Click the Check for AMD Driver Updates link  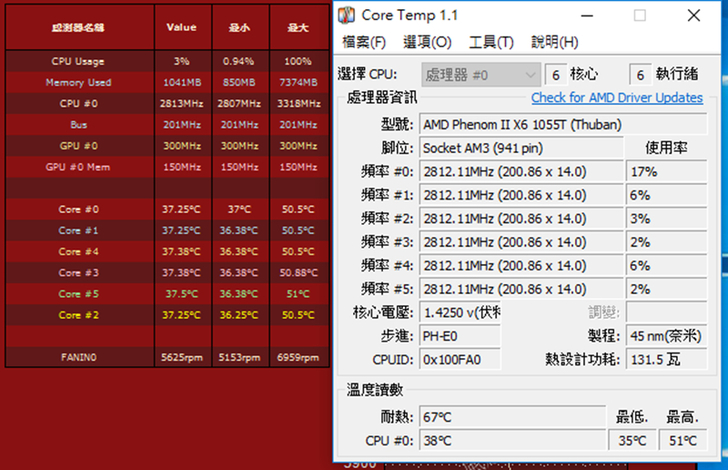point(617,98)
